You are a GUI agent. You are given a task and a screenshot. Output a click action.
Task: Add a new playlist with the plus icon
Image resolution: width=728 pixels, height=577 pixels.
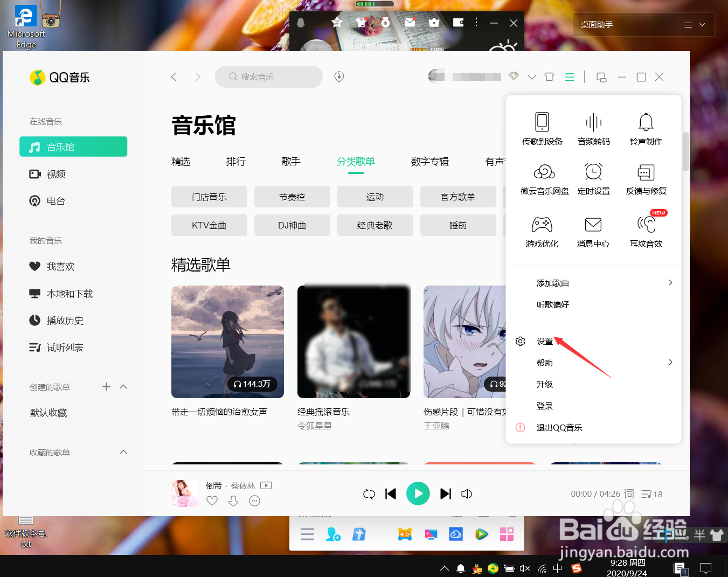(106, 386)
